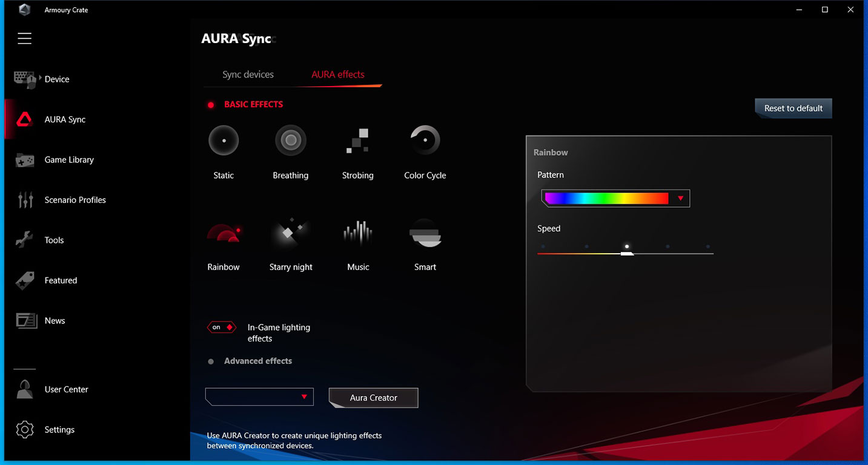This screenshot has height=465, width=868.
Task: Open the hamburger menu
Action: 24,39
